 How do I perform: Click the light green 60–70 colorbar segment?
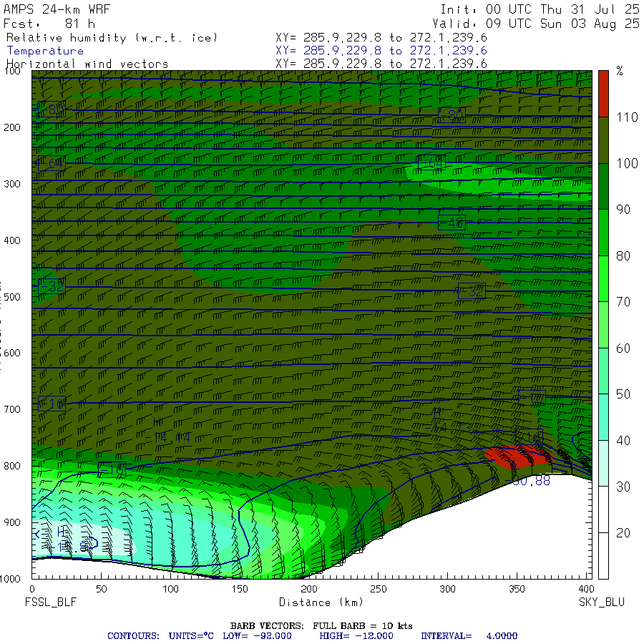point(603,325)
